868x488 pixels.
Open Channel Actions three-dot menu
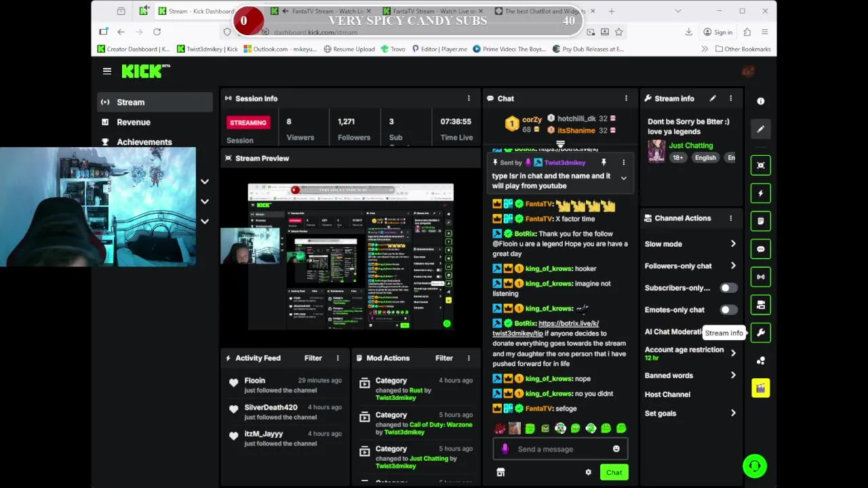click(x=730, y=218)
